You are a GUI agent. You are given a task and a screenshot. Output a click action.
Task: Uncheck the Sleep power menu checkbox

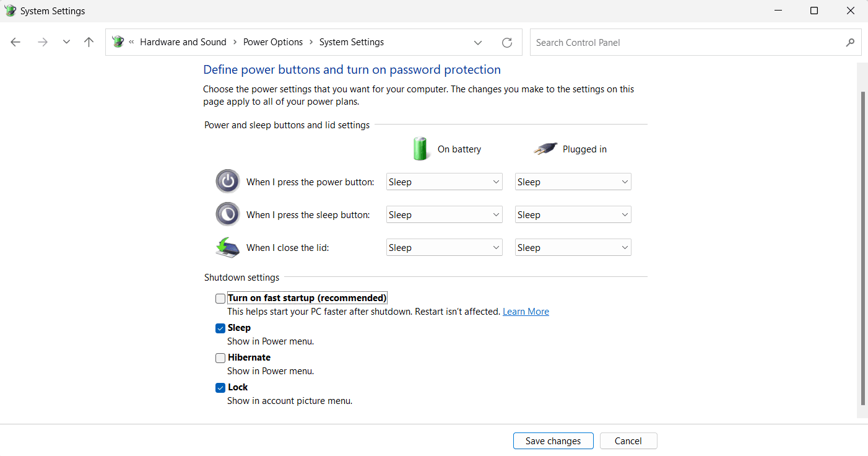[x=220, y=328]
